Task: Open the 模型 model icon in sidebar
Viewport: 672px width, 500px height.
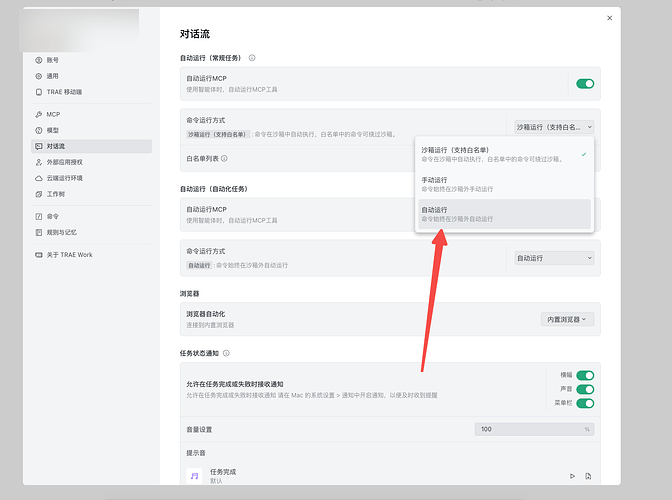Action: pyautogui.click(x=39, y=130)
